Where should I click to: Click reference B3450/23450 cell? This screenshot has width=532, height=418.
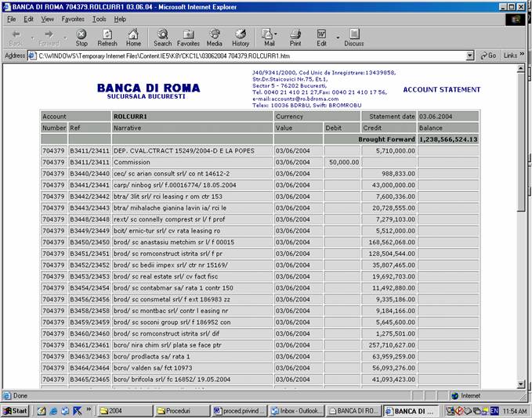[89, 242]
